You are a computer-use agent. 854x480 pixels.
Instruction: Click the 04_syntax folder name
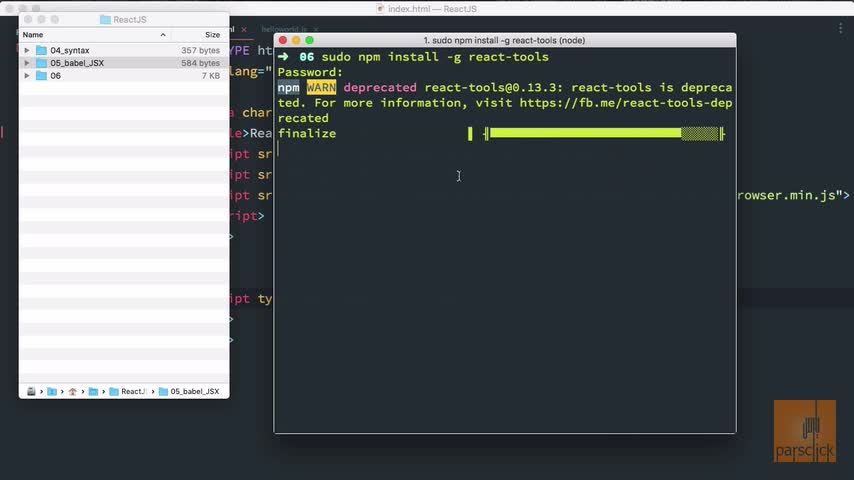tap(70, 50)
